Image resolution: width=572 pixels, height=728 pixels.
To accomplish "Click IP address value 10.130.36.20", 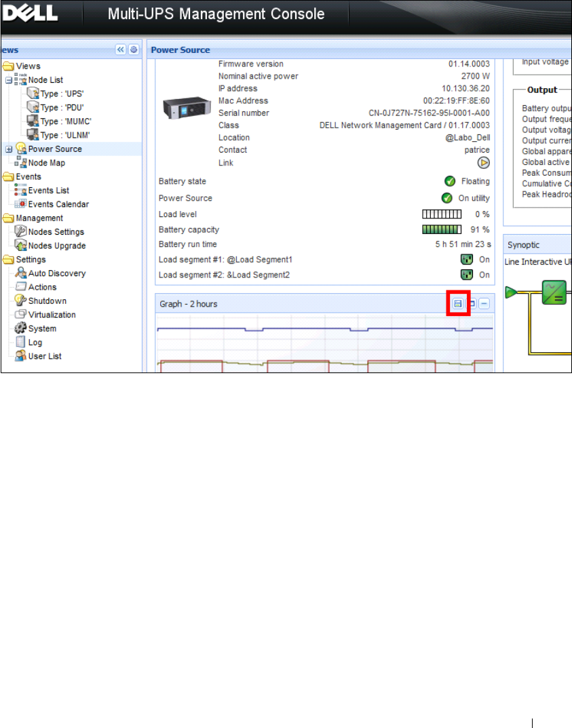I will pos(465,89).
